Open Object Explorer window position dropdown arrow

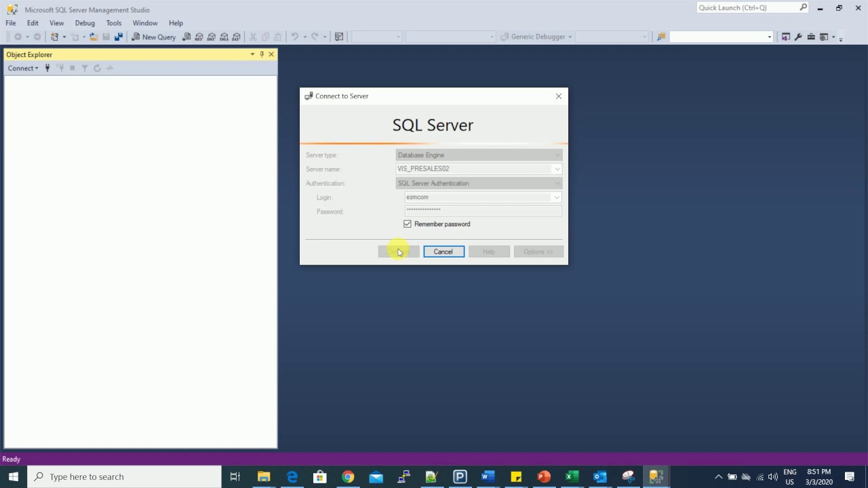(252, 54)
